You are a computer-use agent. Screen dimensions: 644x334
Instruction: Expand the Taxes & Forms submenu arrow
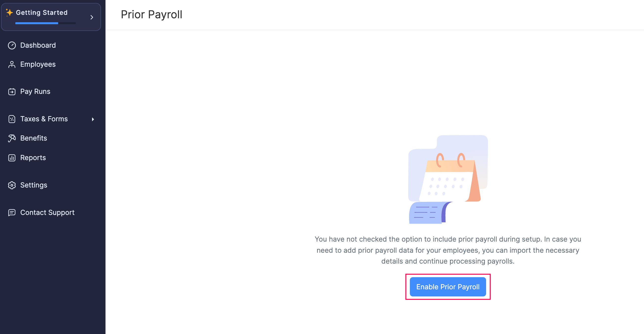(93, 119)
